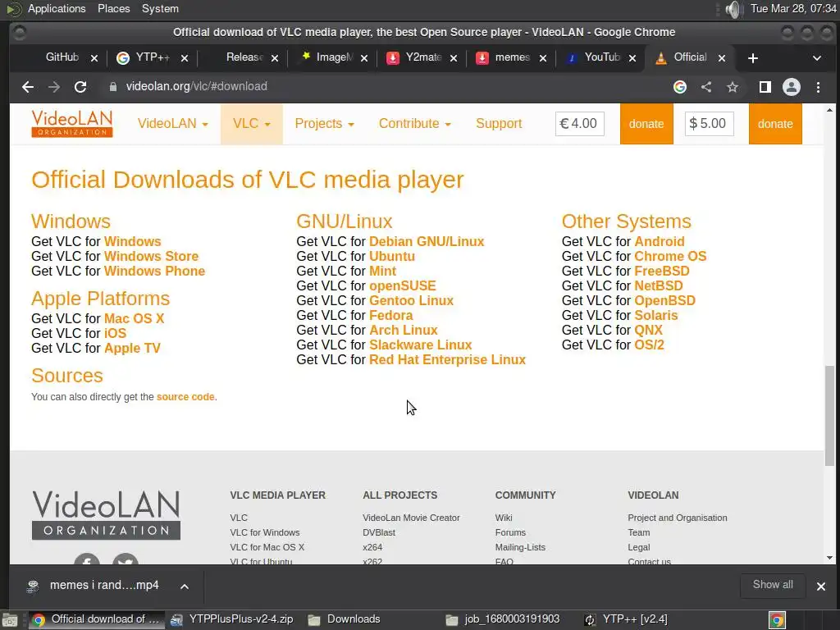Expand the Projects dropdown menu
The height and width of the screenshot is (630, 840).
click(x=325, y=124)
